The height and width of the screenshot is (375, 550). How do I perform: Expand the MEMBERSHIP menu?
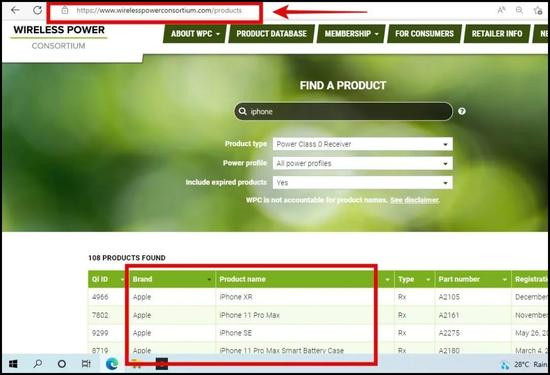click(x=351, y=34)
